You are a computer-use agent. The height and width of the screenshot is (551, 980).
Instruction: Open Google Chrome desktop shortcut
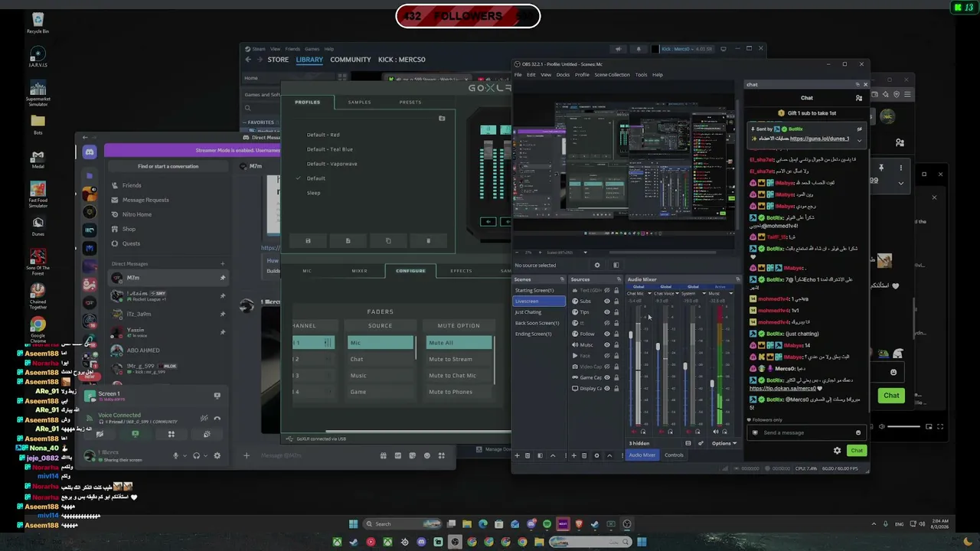[38, 328]
